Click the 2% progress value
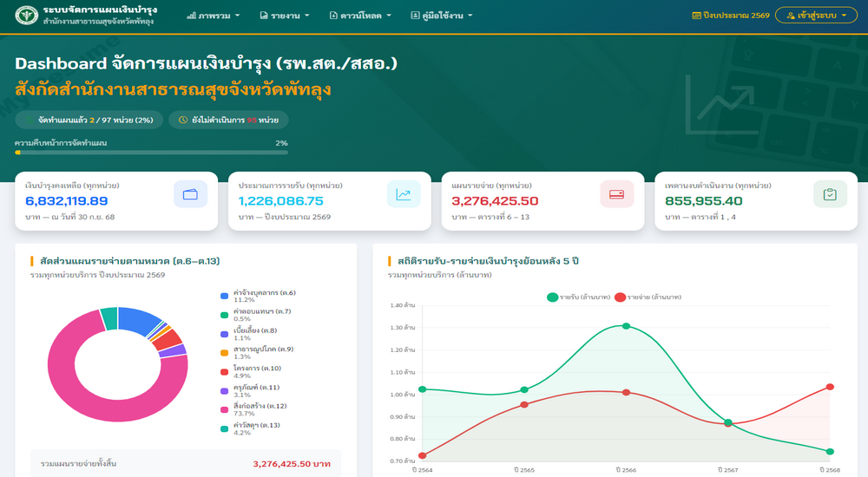The height and width of the screenshot is (477, 868). tap(281, 143)
